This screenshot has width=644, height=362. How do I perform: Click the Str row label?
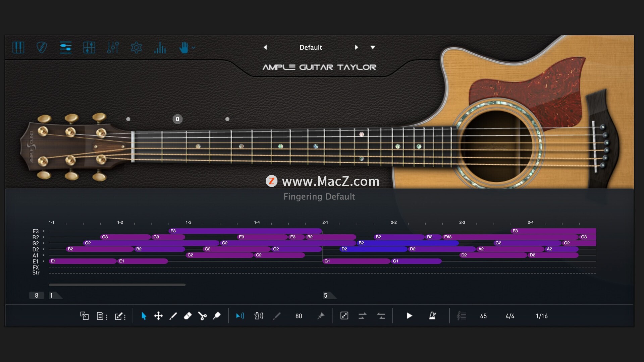[x=36, y=273]
